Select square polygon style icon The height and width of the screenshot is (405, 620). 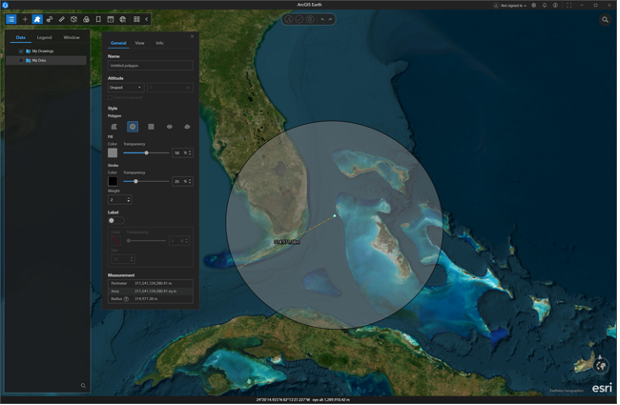coord(151,127)
